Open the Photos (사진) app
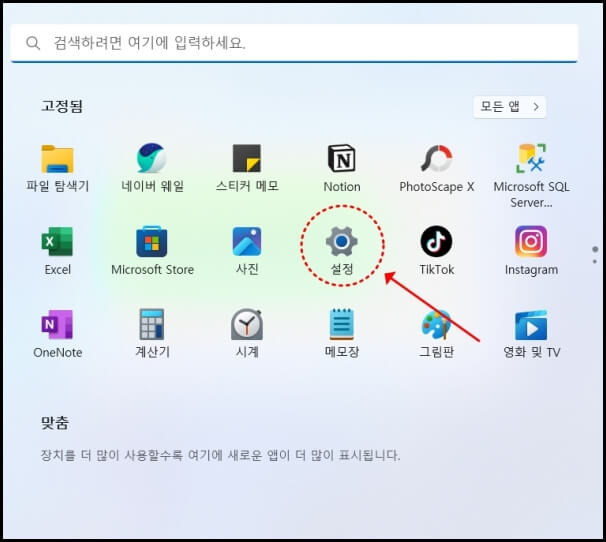The height and width of the screenshot is (542, 606). tap(247, 251)
